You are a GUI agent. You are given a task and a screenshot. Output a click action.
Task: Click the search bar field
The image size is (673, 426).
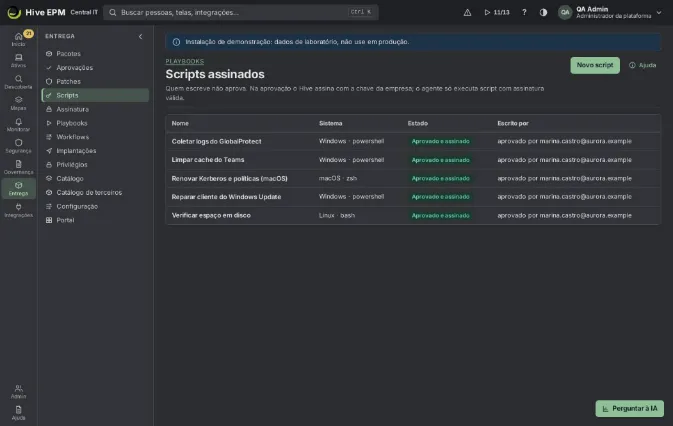[241, 12]
